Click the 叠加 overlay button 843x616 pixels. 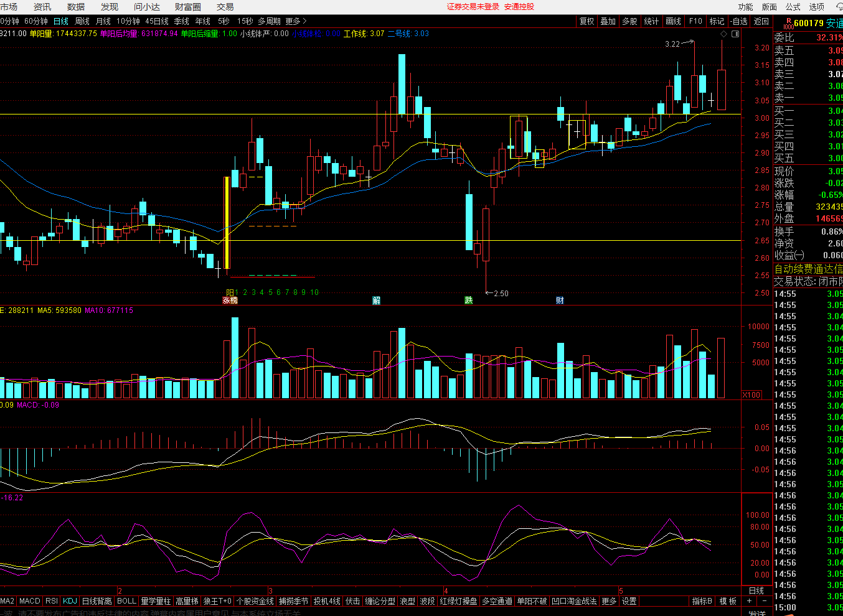(x=608, y=21)
